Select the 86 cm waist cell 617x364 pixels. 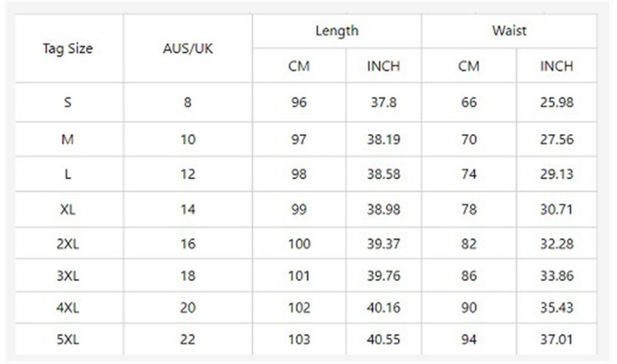coord(469,276)
